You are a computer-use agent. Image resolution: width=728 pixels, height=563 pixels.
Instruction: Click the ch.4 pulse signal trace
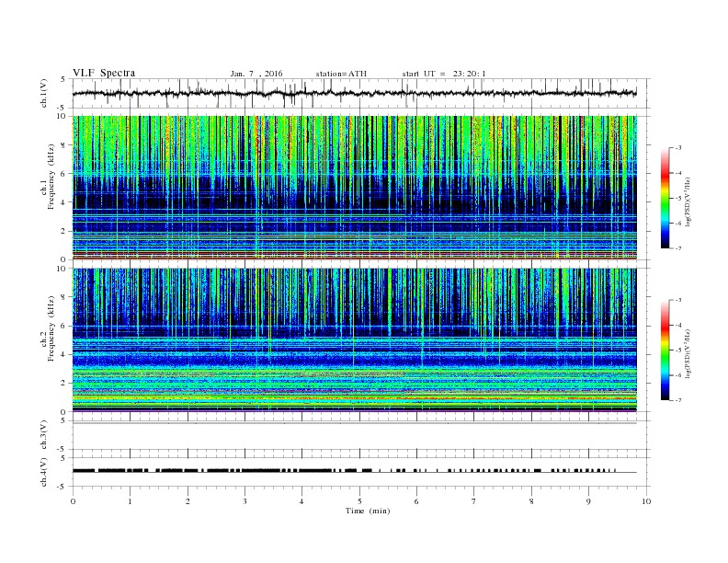[354, 471]
